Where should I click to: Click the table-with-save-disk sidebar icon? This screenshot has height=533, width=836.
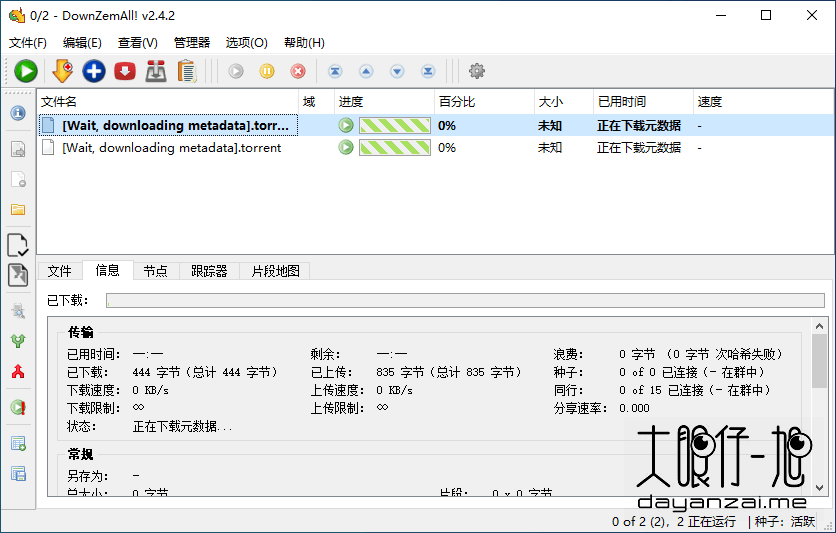(x=18, y=473)
